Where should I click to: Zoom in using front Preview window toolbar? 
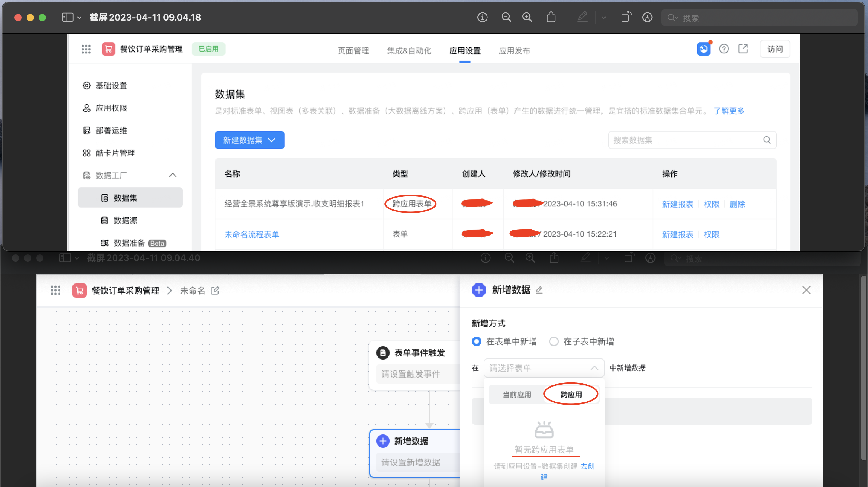click(x=527, y=17)
